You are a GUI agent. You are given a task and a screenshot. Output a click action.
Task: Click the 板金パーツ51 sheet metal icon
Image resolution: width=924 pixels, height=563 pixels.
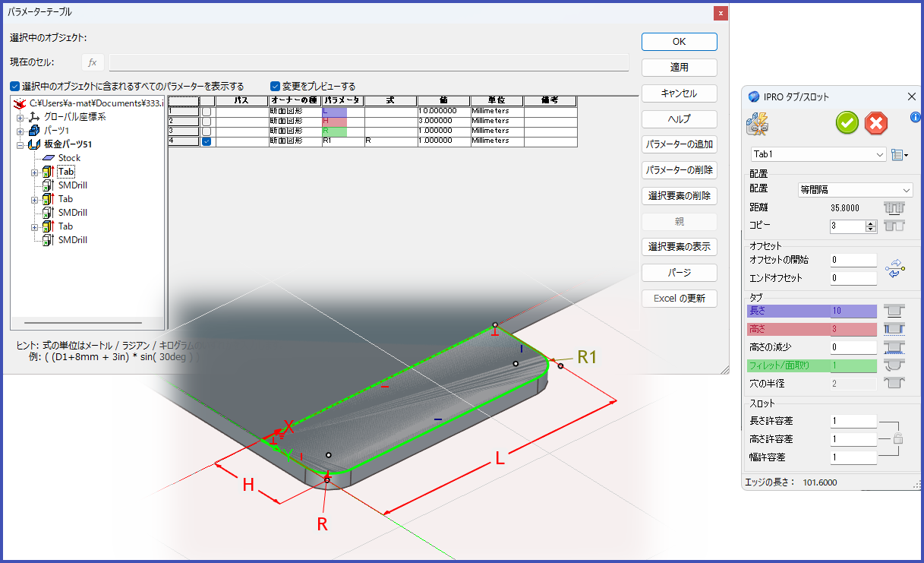pyautogui.click(x=33, y=144)
